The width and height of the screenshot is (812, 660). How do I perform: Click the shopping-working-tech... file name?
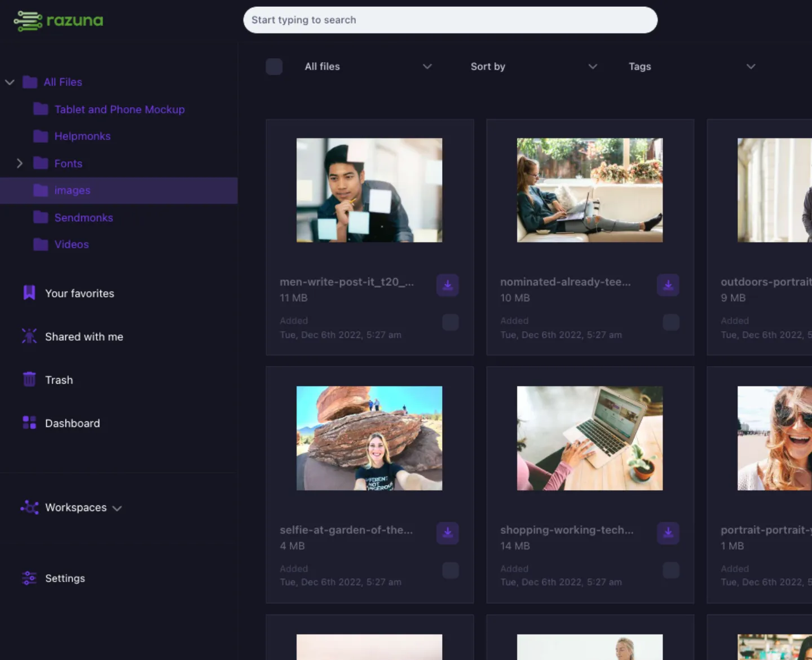click(x=567, y=530)
